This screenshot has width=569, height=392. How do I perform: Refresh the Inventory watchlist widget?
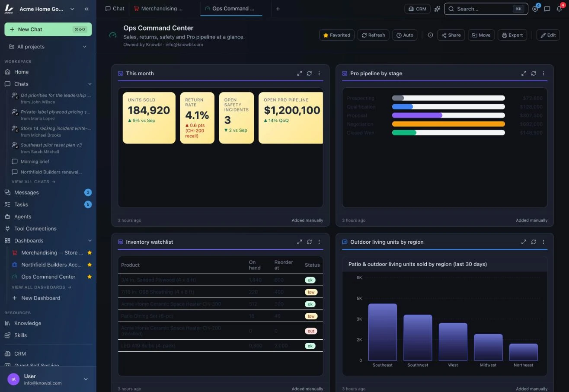[309, 242]
